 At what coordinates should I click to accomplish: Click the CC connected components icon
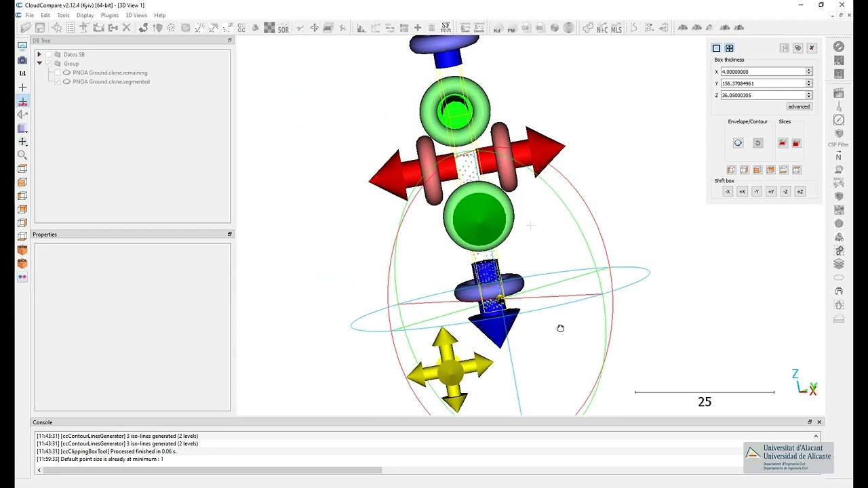tap(241, 28)
